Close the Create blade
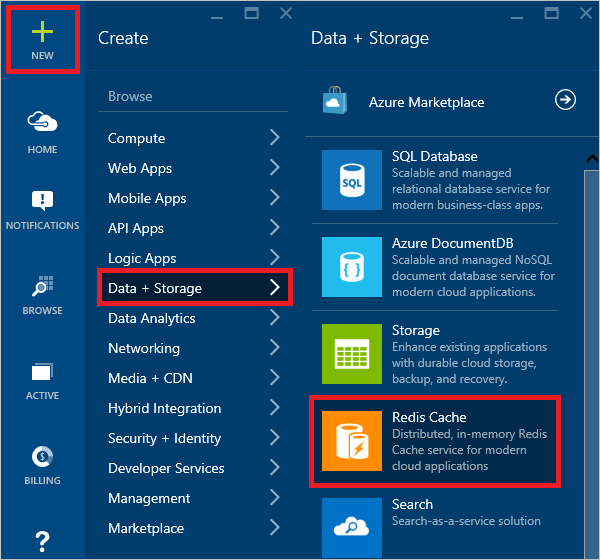 [286, 13]
